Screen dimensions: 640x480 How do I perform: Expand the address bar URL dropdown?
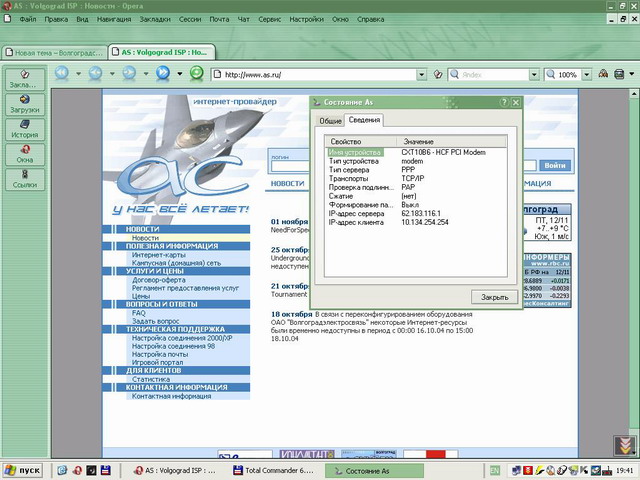point(422,74)
